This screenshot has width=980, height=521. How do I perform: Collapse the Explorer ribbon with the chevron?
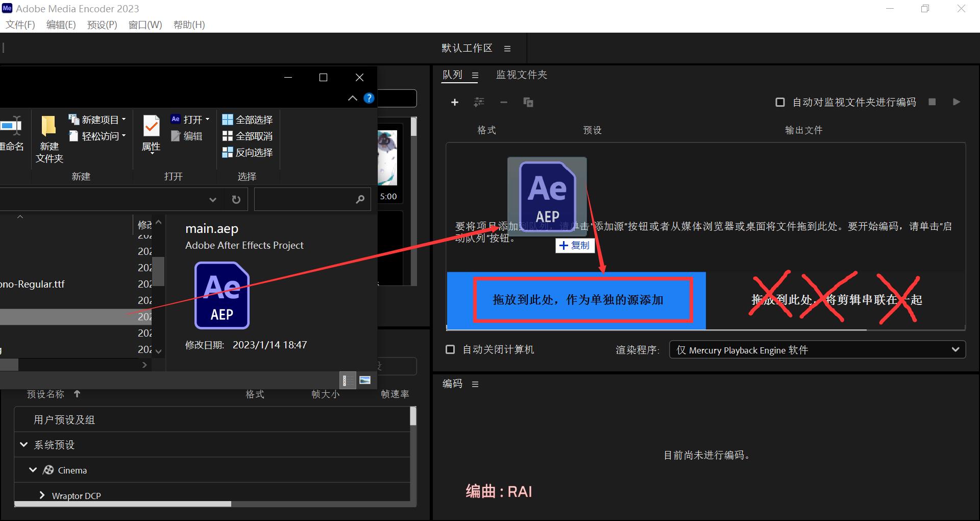352,98
